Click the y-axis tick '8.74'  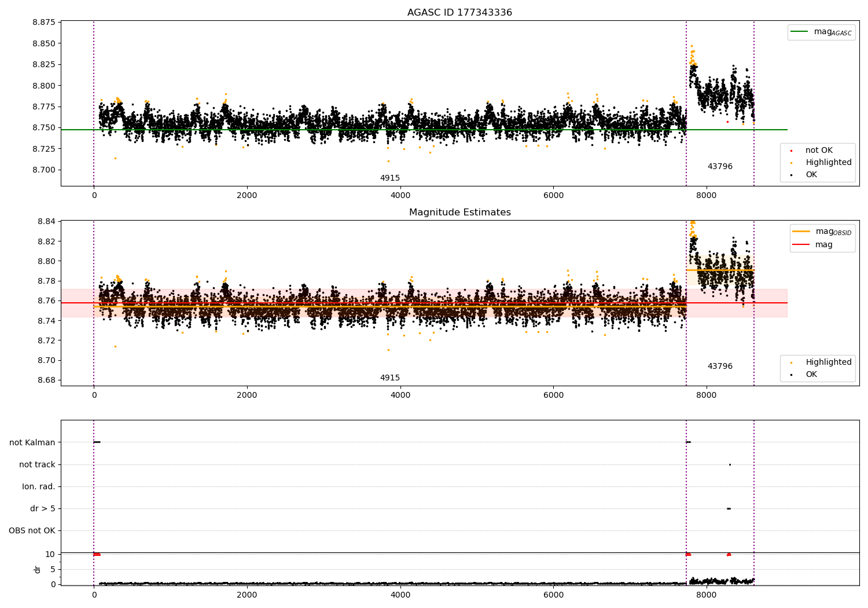46,321
